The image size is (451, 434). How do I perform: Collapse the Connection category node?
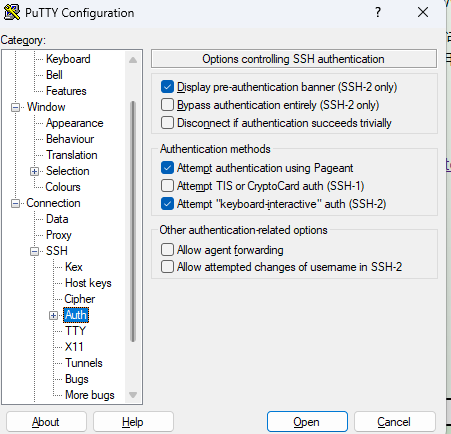click(x=15, y=203)
